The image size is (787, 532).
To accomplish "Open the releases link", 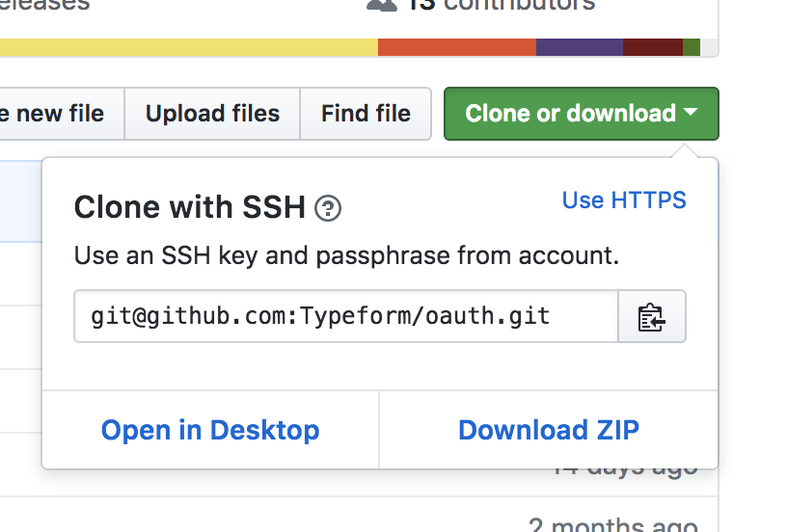I will (x=44, y=5).
